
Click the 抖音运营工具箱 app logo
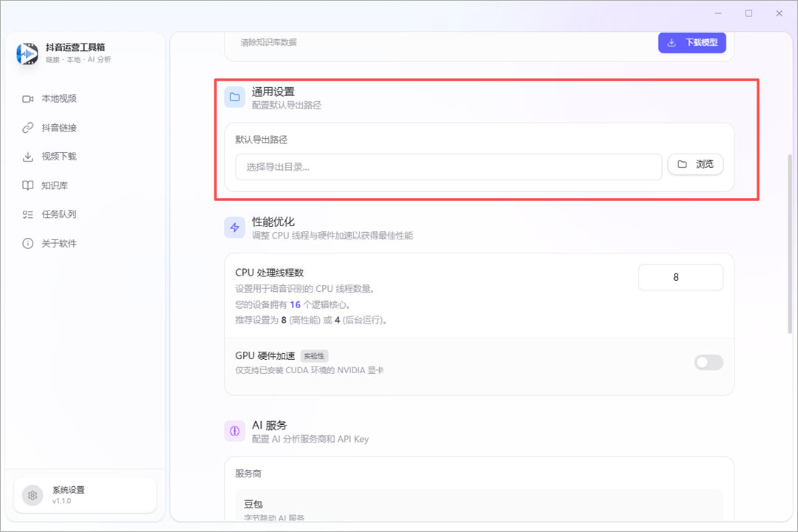pyautogui.click(x=27, y=54)
